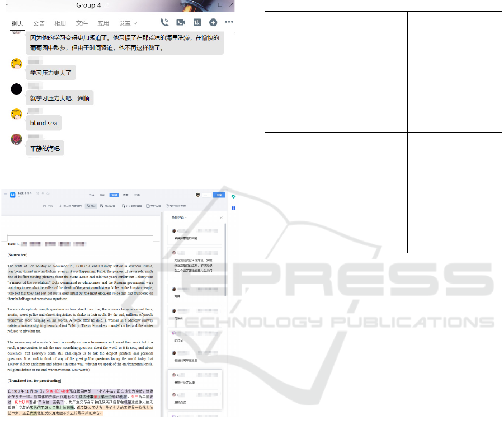Click the red flower avatar above 平静的海吧
This screenshot has height=425, width=504.
16,139
